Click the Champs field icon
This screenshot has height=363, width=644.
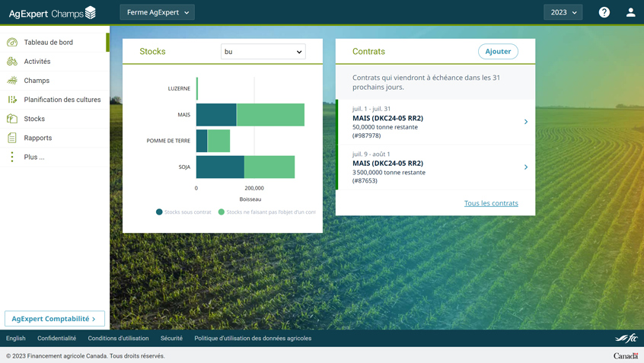pyautogui.click(x=12, y=81)
